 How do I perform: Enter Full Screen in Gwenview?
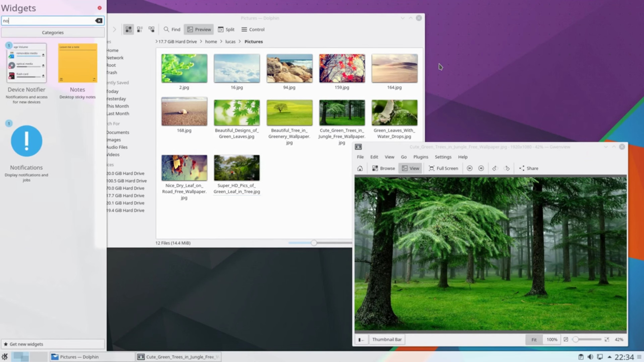443,168
